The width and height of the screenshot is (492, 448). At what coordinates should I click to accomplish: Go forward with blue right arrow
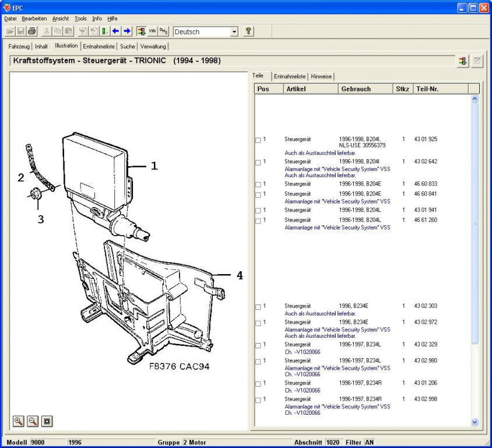[127, 31]
